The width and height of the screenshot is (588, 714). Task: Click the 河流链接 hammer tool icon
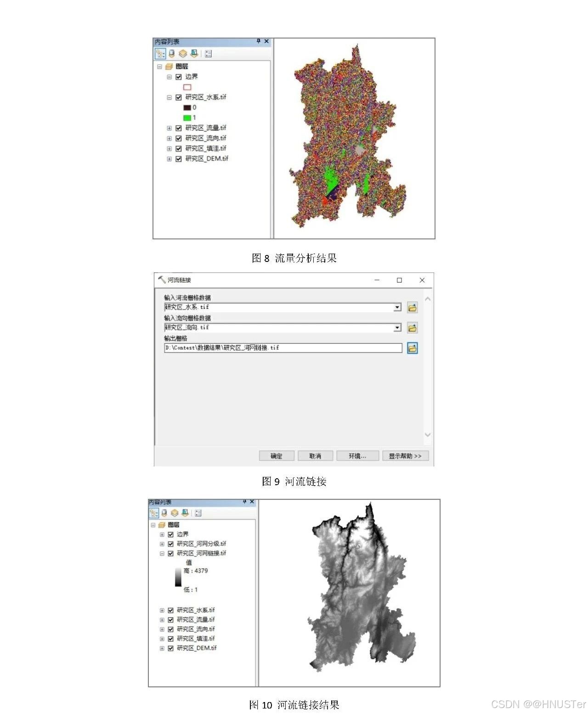coord(162,279)
